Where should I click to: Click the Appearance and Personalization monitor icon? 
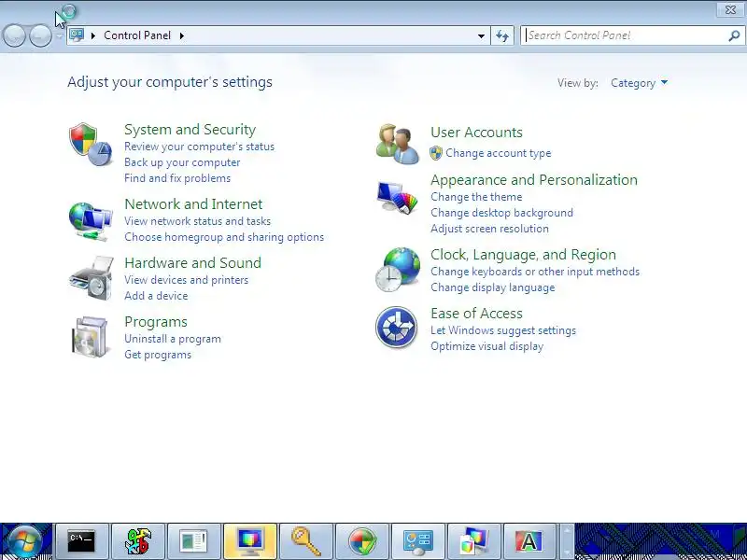[397, 196]
